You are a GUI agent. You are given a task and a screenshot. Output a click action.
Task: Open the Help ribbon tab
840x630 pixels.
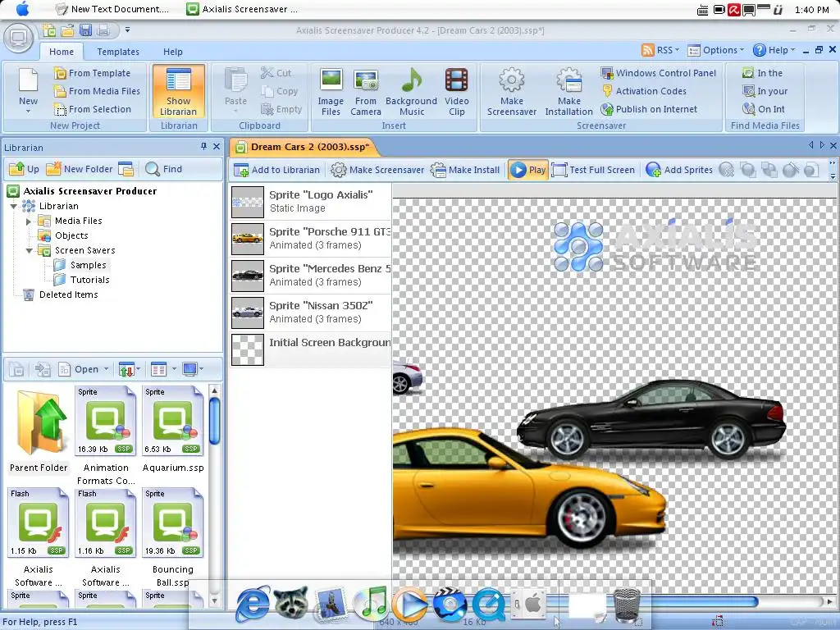(x=172, y=52)
